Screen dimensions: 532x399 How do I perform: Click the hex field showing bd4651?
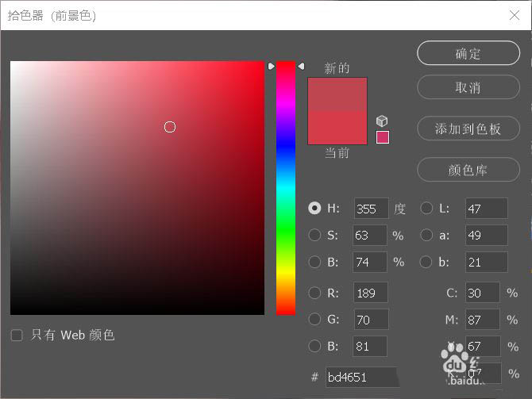point(362,377)
